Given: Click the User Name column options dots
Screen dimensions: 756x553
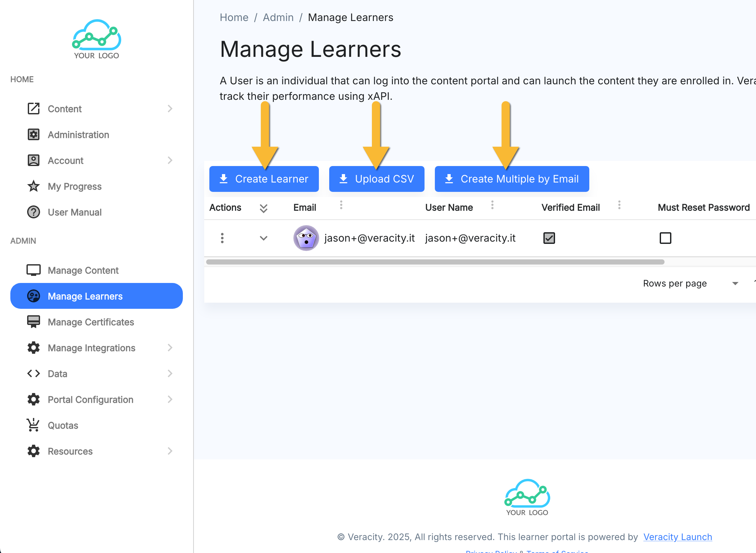Looking at the screenshot, I should pyautogui.click(x=492, y=205).
